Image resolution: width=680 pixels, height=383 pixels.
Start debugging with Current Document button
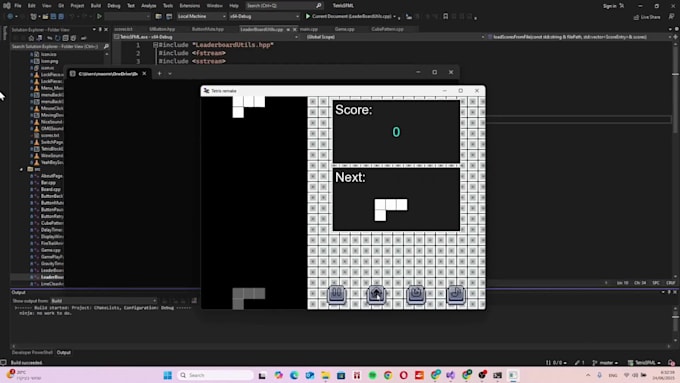point(350,16)
